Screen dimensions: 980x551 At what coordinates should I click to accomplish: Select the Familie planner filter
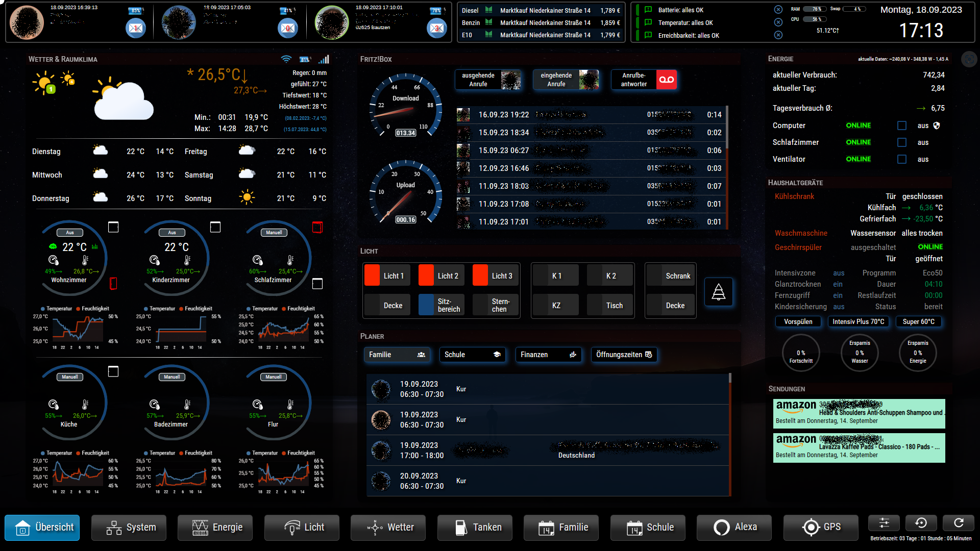397,355
